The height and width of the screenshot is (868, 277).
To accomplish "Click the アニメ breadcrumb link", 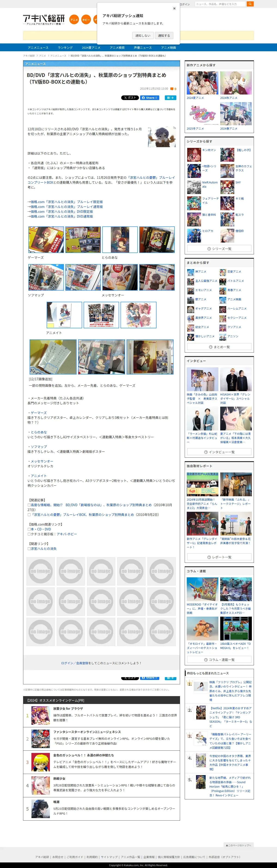I will tap(42, 56).
